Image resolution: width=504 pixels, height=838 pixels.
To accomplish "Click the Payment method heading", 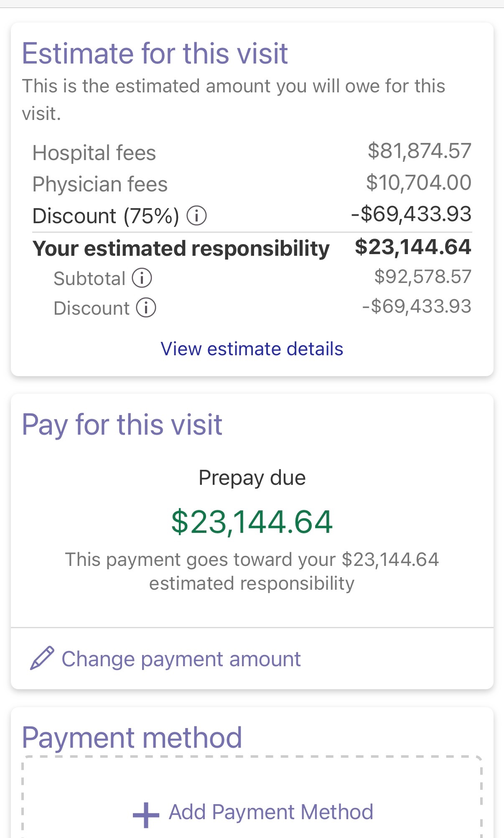I will click(x=132, y=738).
